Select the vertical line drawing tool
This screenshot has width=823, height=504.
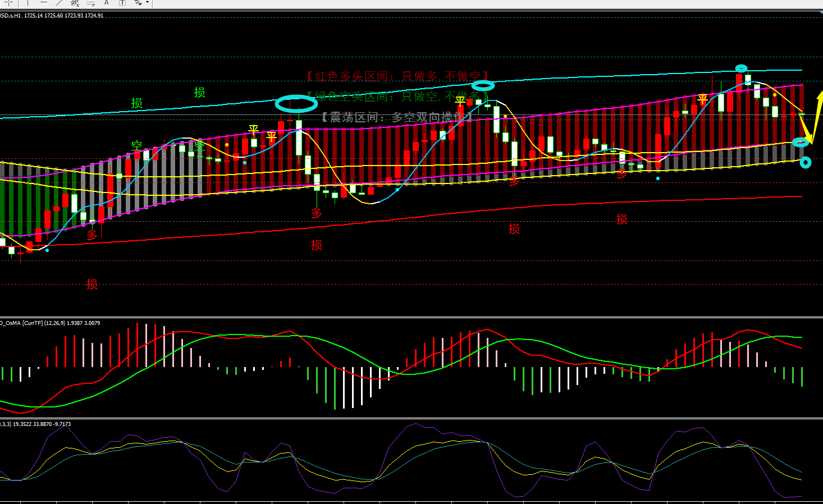(27, 3)
